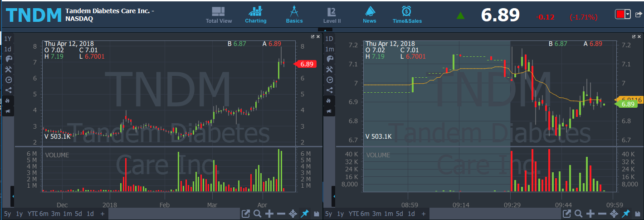This screenshot has width=644, height=220.
Task: Click the red 6.89 price tag on left chart
Action: pos(305,64)
